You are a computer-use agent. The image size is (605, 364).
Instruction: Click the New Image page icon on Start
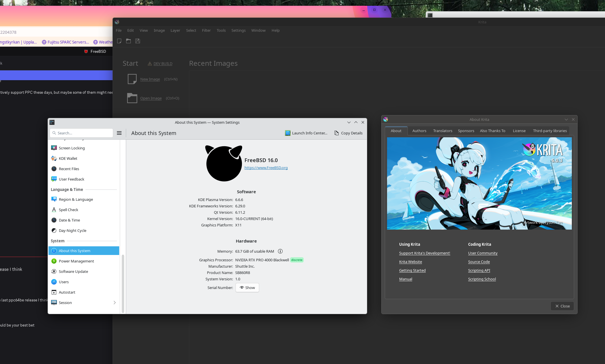tap(132, 79)
